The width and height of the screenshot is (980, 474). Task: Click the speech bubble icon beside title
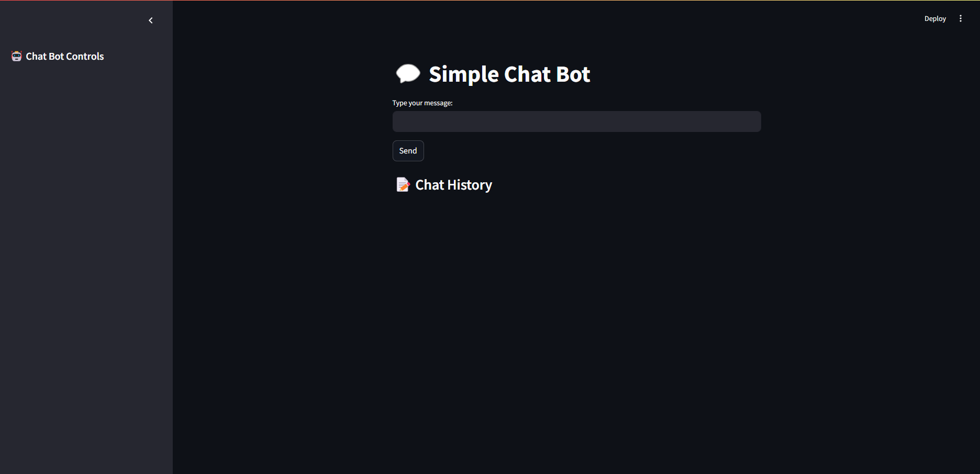(x=408, y=74)
